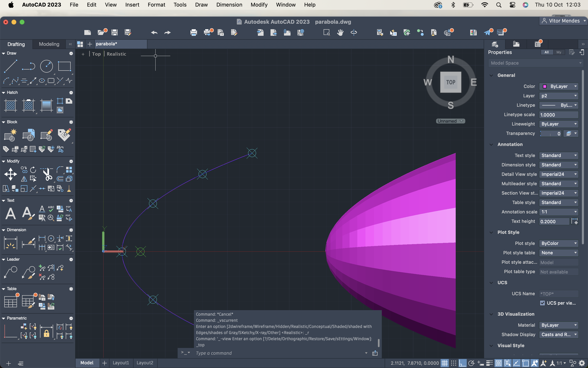Open the Modify menu
Viewport: 588px width, 368px height.
[259, 5]
